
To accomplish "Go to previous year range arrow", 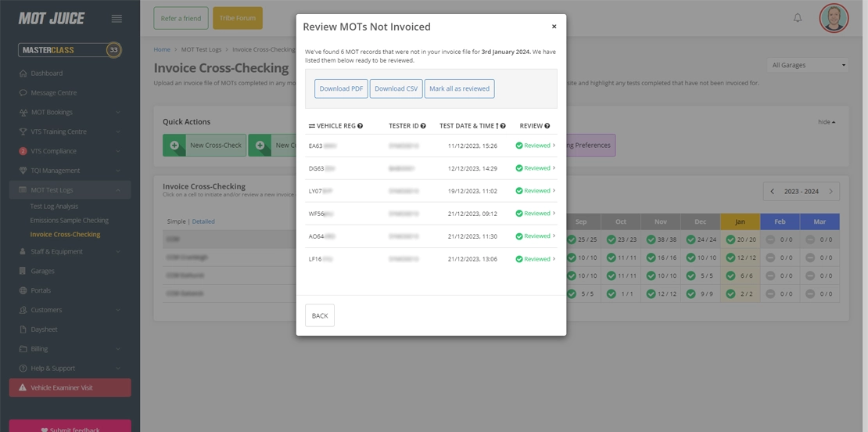I will point(773,192).
